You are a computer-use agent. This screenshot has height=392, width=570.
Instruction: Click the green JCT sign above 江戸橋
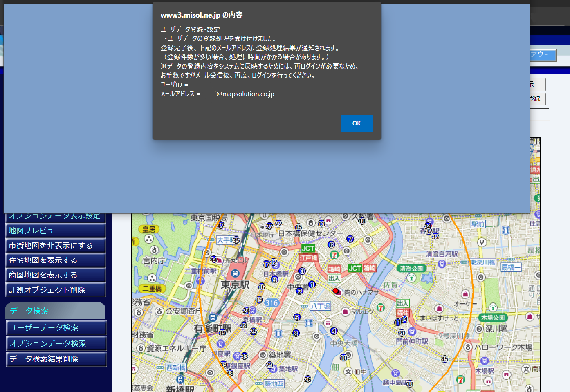tap(308, 249)
